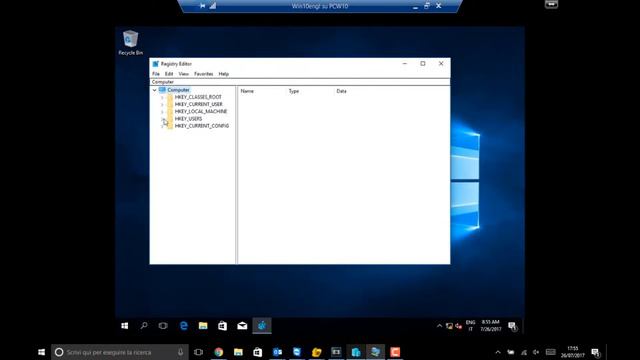Pin the remote desktop connection bar
The width and height of the screenshot is (640, 360).
coord(202,6)
